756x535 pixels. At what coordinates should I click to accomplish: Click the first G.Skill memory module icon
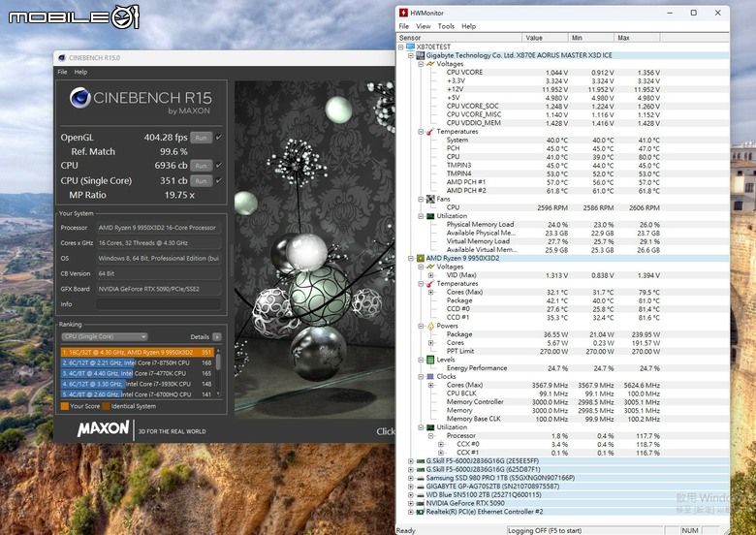click(x=421, y=461)
